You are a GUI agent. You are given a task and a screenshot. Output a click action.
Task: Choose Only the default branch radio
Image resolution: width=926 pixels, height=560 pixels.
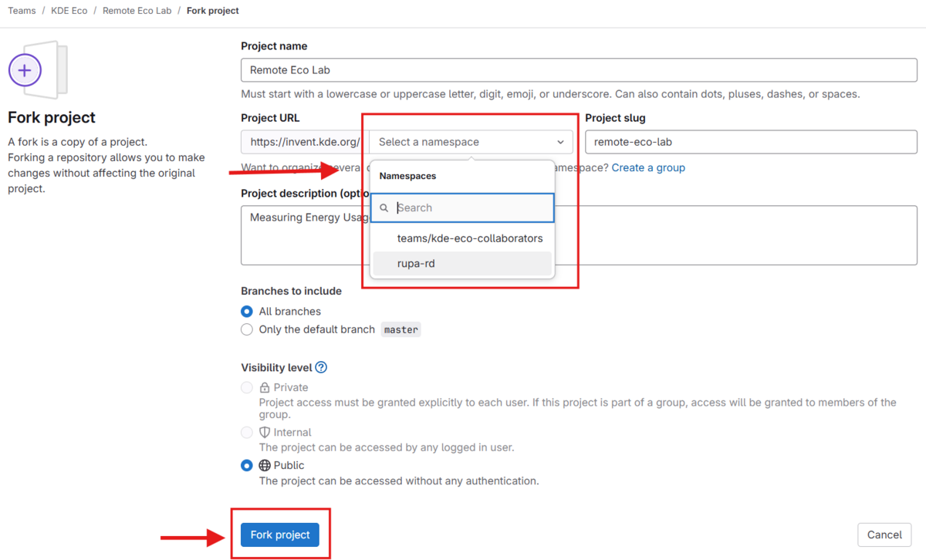(x=247, y=330)
